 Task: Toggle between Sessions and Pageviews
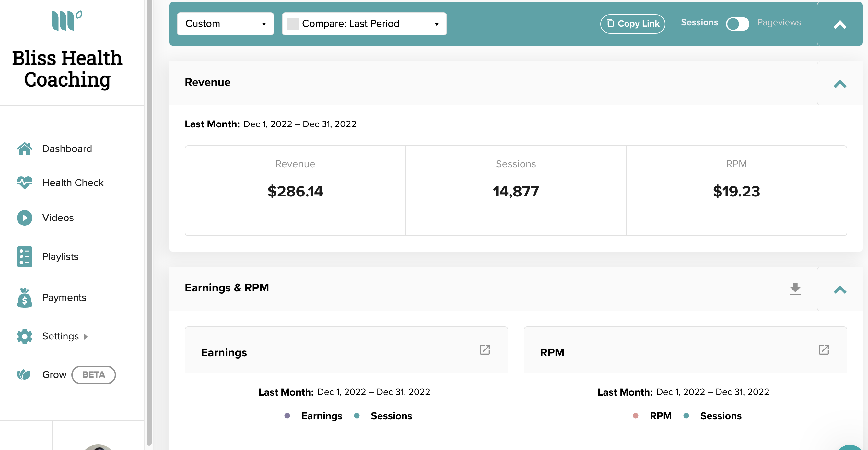738,24
